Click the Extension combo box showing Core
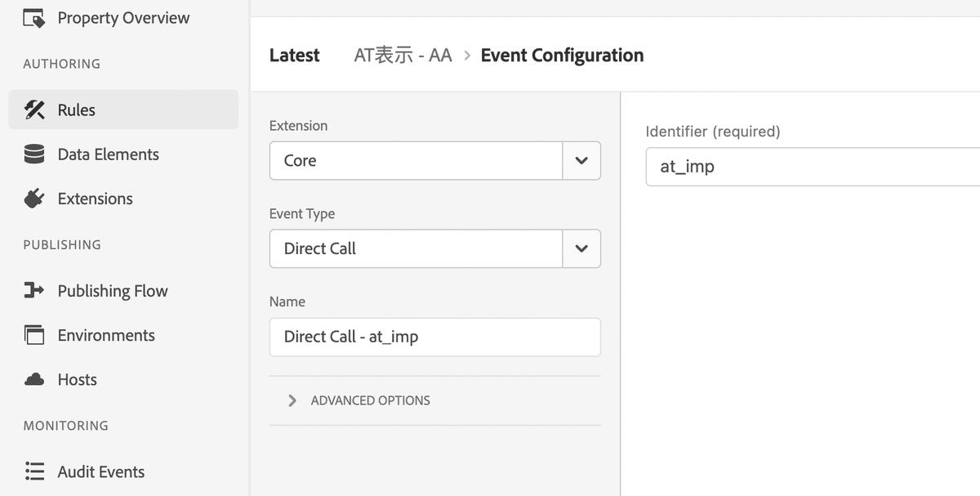The height and width of the screenshot is (496, 980). pos(416,161)
